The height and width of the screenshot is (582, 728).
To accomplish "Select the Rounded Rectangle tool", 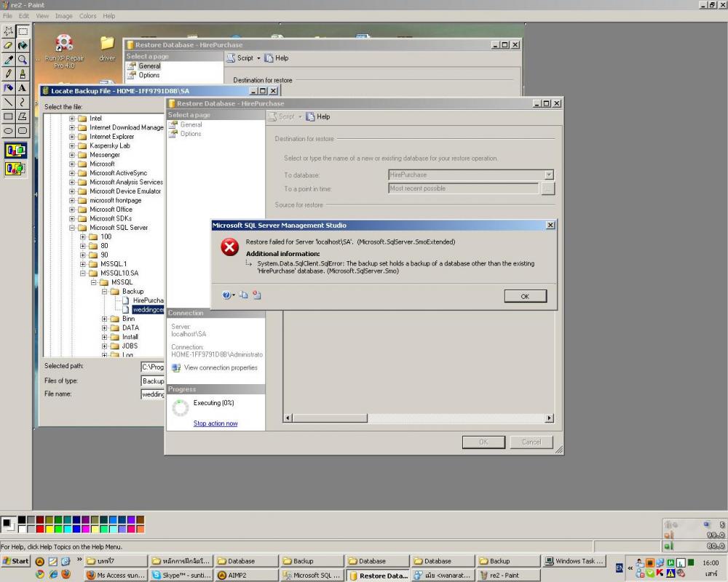I will pos(23,130).
